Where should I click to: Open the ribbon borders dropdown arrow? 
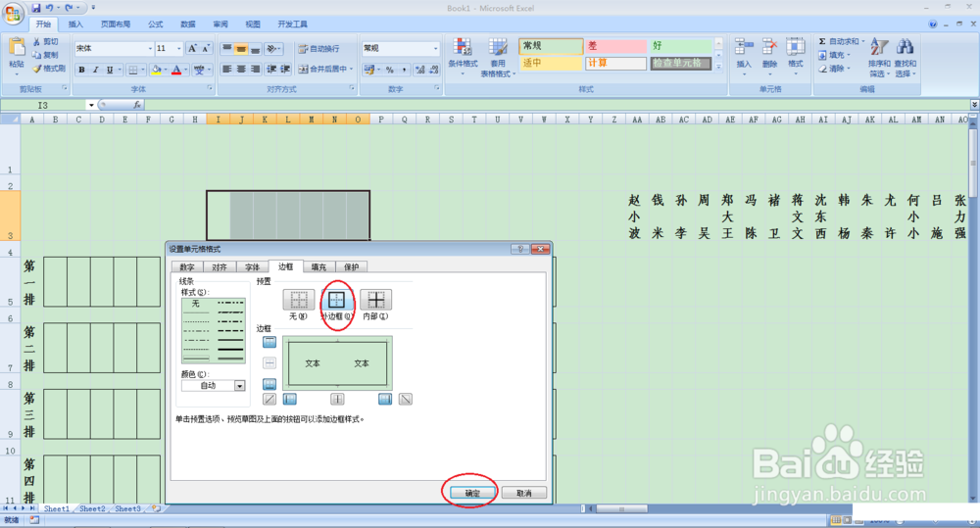pyautogui.click(x=143, y=70)
